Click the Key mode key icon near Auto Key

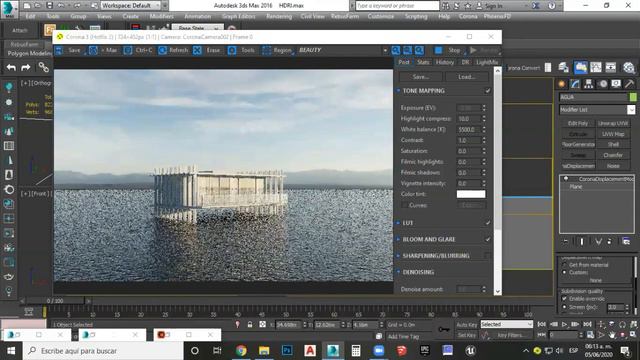pyautogui.click(x=444, y=329)
